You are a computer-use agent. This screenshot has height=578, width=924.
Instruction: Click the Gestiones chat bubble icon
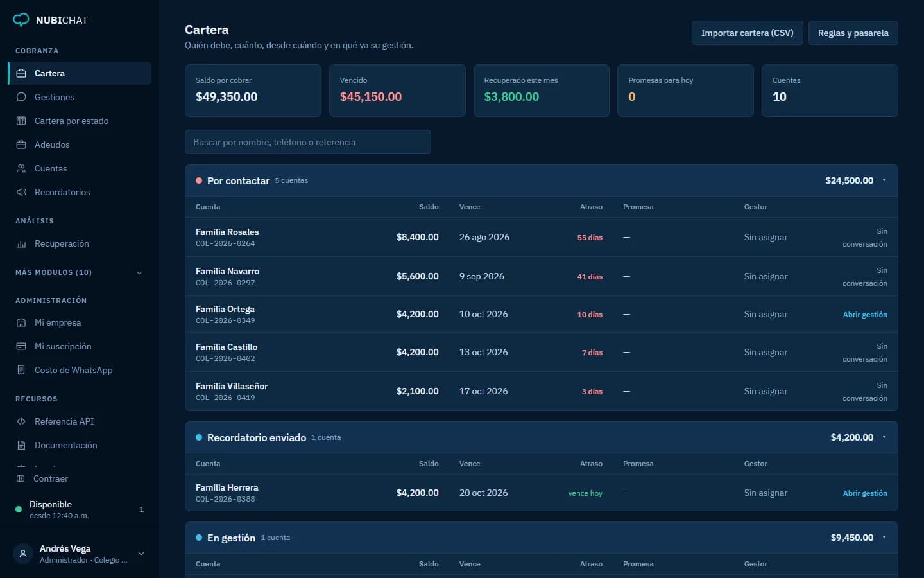pyautogui.click(x=21, y=97)
